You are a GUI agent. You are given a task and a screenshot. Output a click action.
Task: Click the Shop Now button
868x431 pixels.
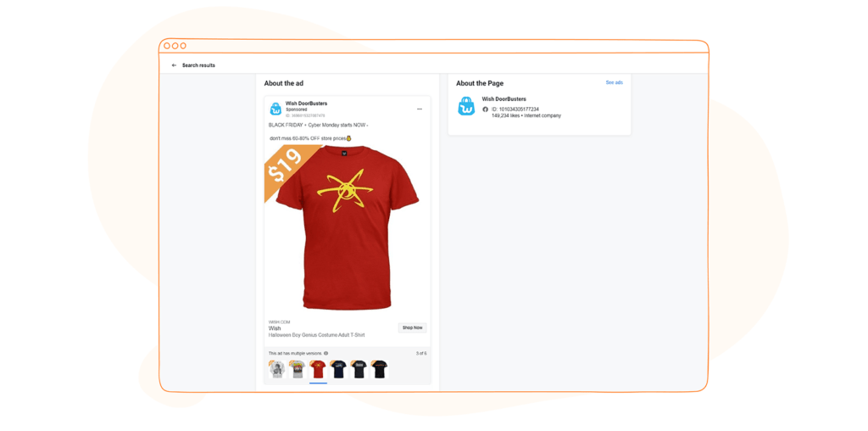pyautogui.click(x=413, y=328)
